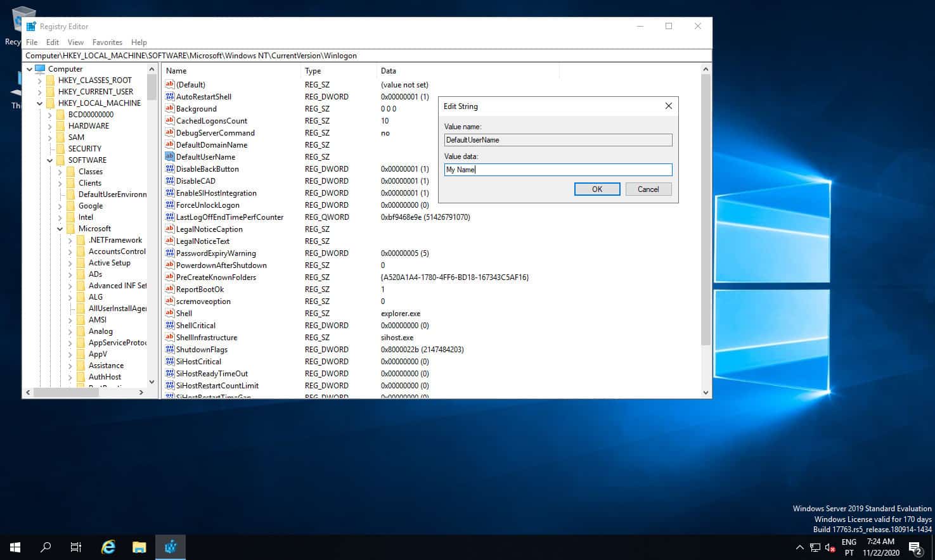This screenshot has width=935, height=560.
Task: Open the Action Center notification icon
Action: pyautogui.click(x=915, y=547)
